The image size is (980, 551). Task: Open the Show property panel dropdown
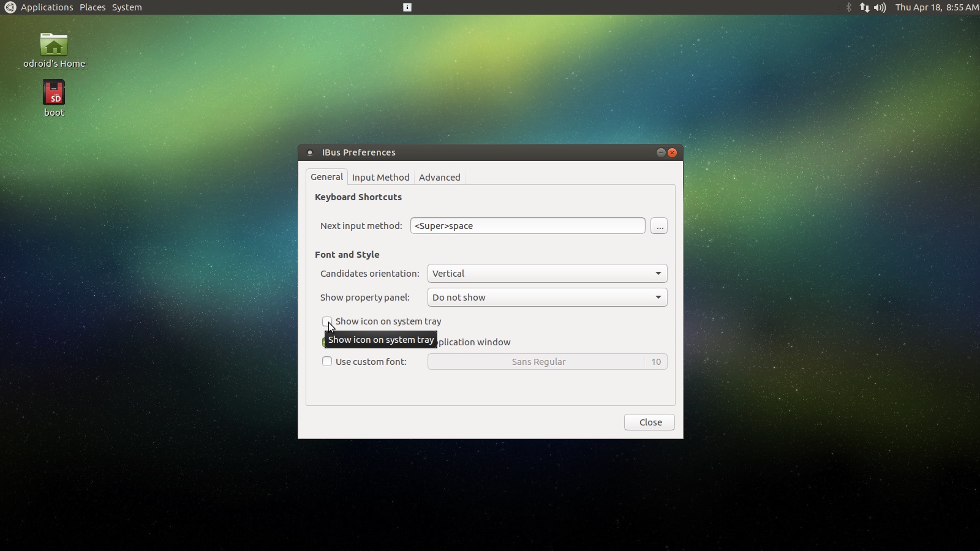point(546,298)
